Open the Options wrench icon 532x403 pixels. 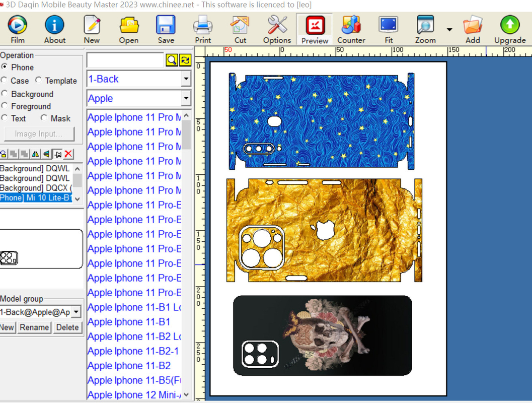(277, 29)
